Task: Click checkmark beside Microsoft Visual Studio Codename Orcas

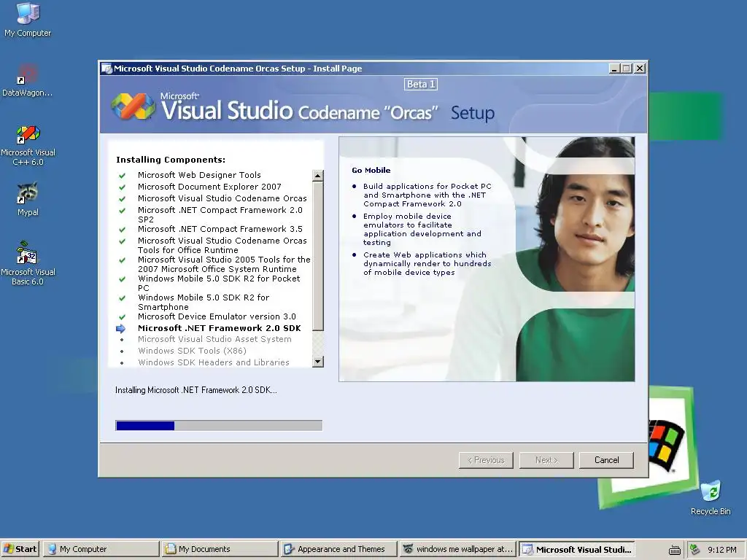Action: 123,199
